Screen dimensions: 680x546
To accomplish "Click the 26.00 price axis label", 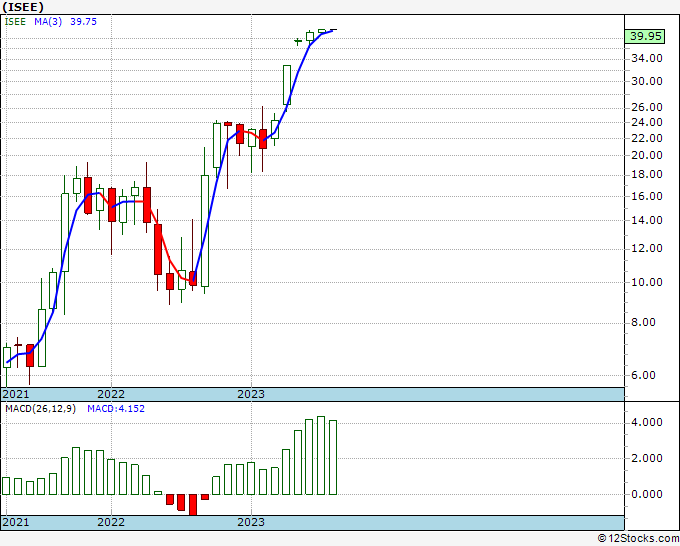I will [x=647, y=107].
